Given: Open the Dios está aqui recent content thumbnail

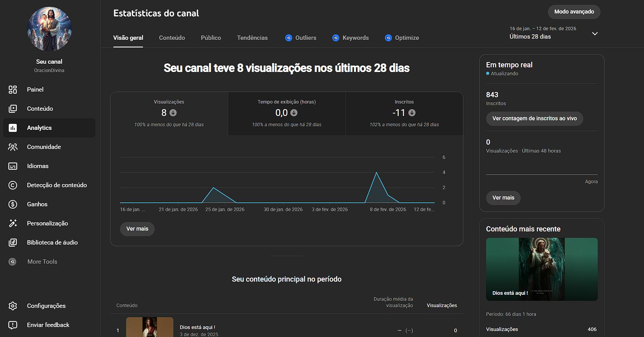Looking at the screenshot, I should click(x=542, y=269).
